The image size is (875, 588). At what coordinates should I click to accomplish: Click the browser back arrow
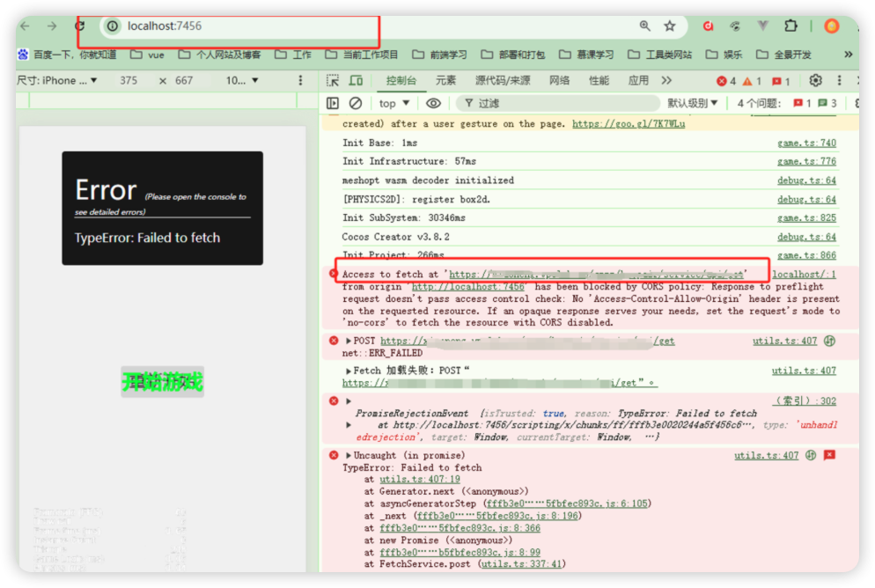pyautogui.click(x=26, y=26)
